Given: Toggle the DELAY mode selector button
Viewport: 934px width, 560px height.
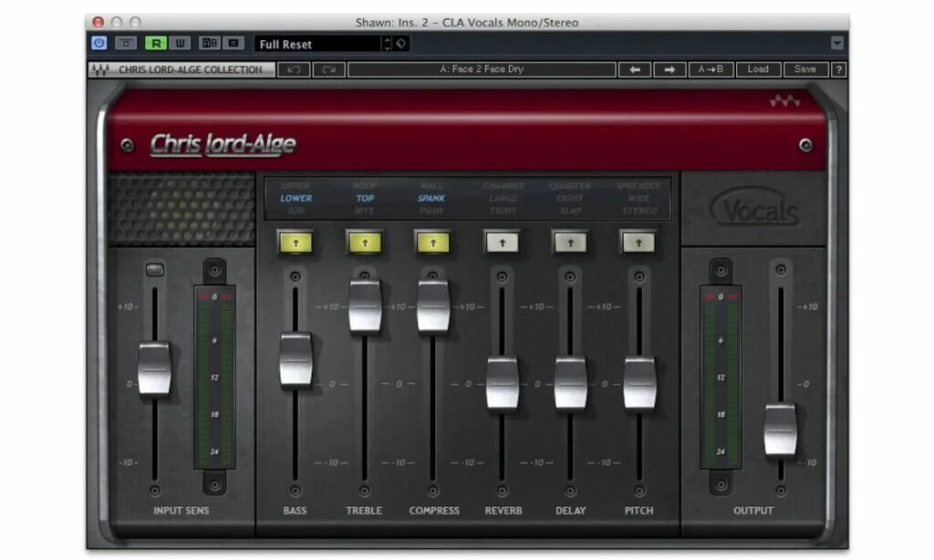Looking at the screenshot, I should [571, 244].
